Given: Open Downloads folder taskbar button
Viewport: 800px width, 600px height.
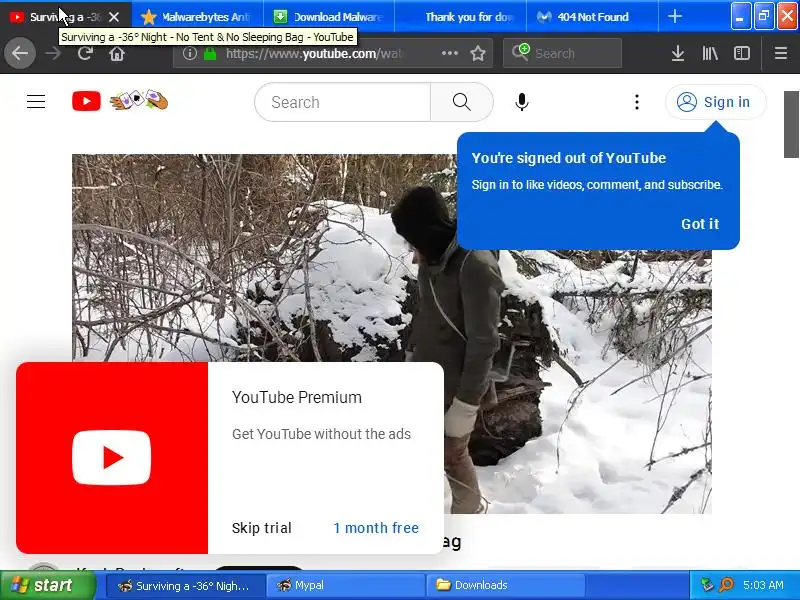Looking at the screenshot, I should click(507, 585).
